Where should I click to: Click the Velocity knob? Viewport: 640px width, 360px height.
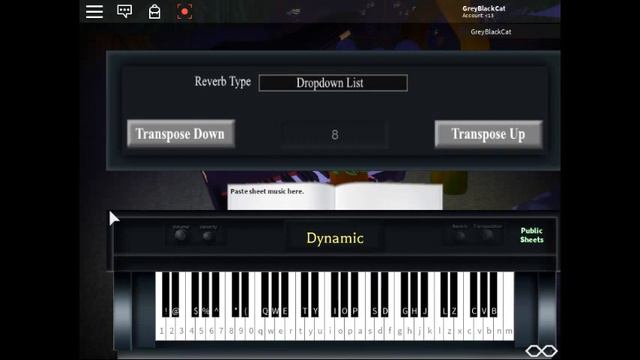coord(208,236)
